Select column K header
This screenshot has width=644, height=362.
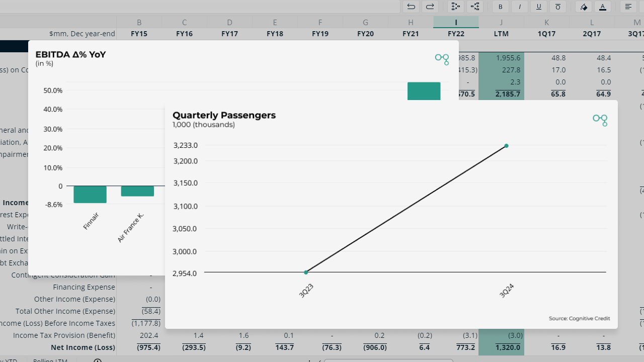tap(547, 22)
